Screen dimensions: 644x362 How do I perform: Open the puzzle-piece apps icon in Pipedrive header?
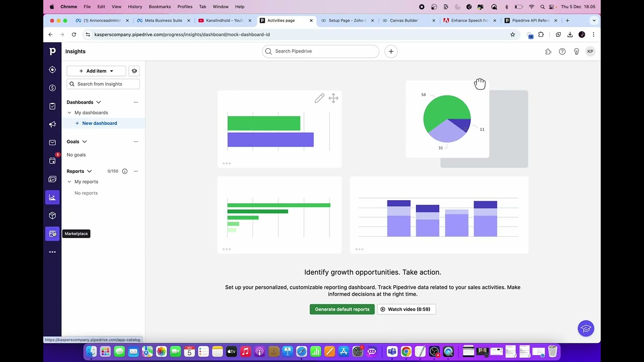548,51
